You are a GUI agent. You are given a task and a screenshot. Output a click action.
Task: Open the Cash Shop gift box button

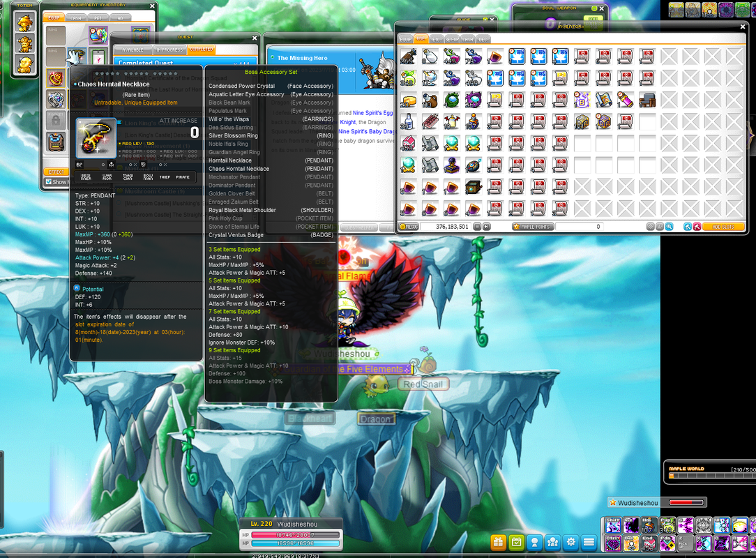tap(498, 542)
